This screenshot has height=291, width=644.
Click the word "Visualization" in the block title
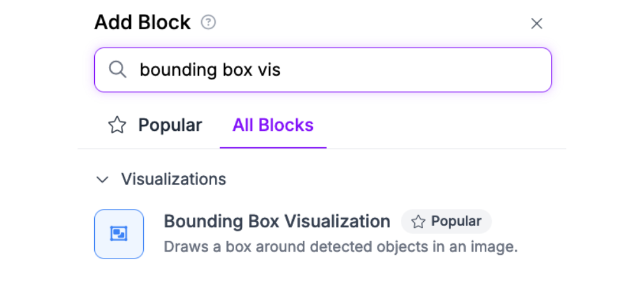[337, 221]
